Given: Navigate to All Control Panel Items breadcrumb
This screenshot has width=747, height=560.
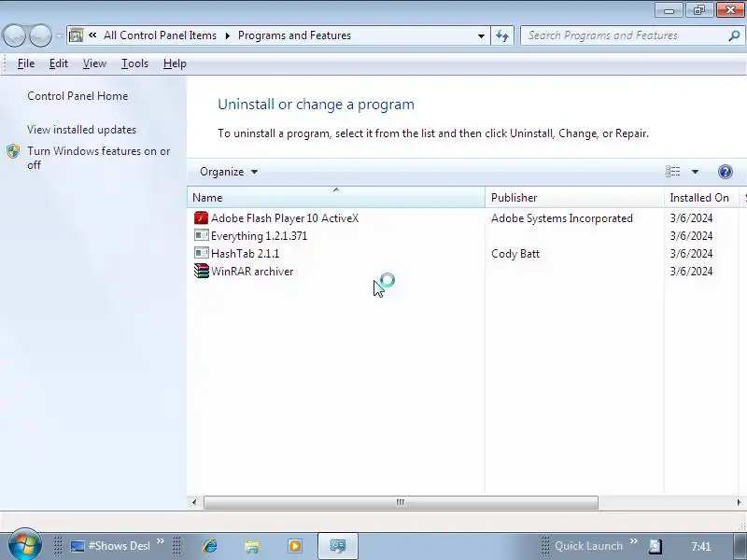Looking at the screenshot, I should 160,35.
